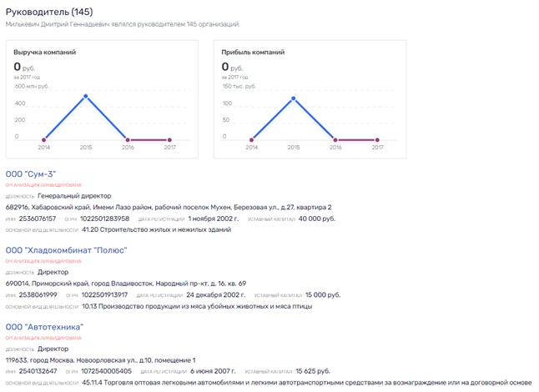Open the ООО "Хладокомбинат "Полюс"" link
The width and height of the screenshot is (539, 392).
click(x=67, y=250)
